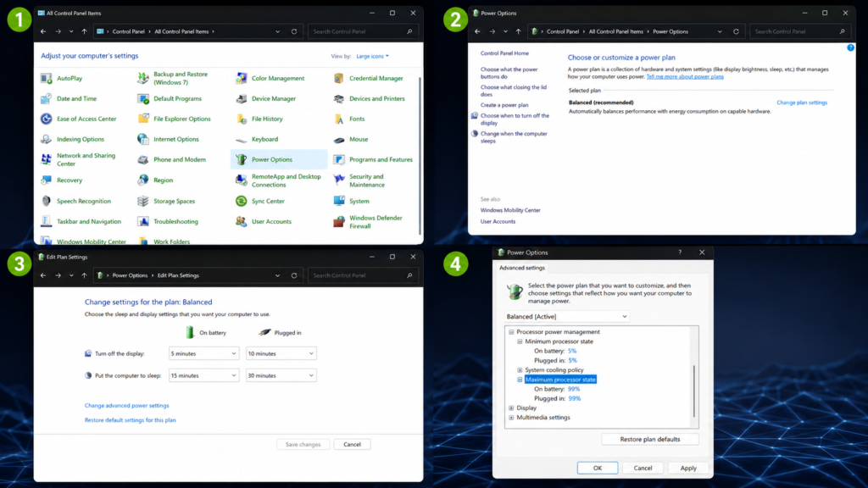Click the advanced settings tree scrollbar

(694, 391)
